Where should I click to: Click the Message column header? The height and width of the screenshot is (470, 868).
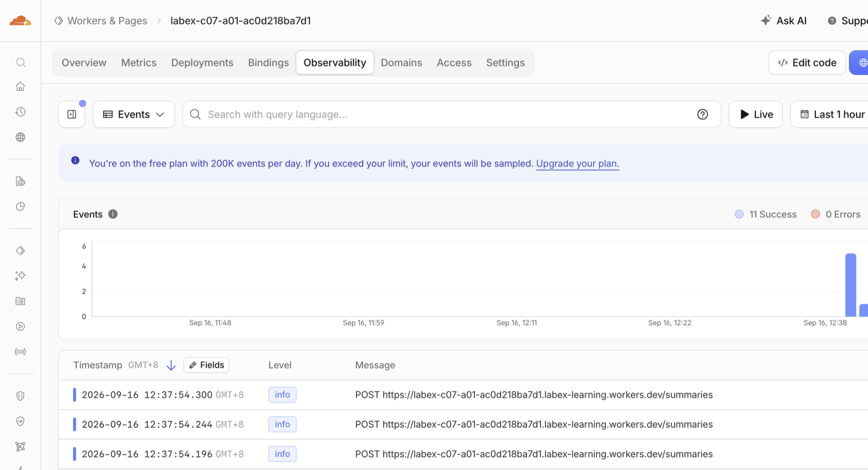click(375, 365)
